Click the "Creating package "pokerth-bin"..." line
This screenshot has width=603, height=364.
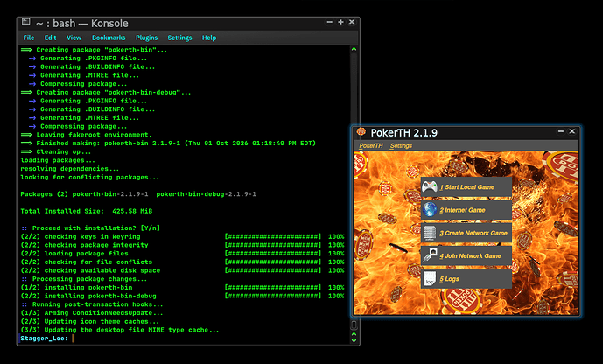point(94,50)
